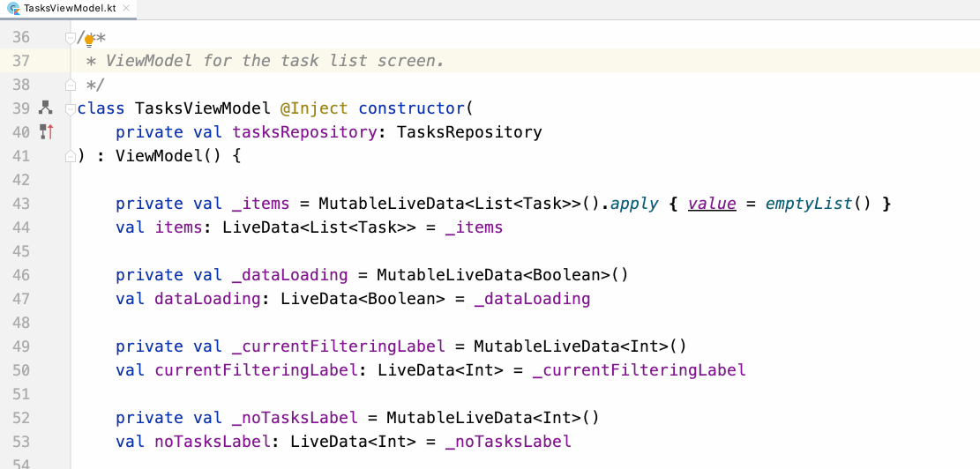Fold the TasksViewModel class at line 39
Image resolution: width=980 pixels, height=469 pixels.
pos(70,109)
